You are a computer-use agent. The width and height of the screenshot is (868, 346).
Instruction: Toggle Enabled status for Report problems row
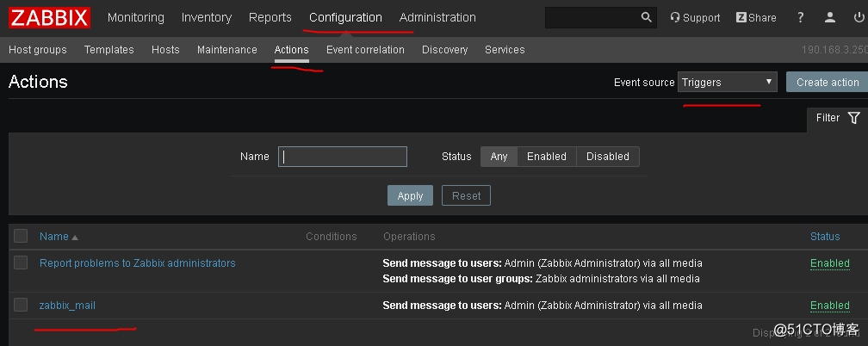pos(830,263)
